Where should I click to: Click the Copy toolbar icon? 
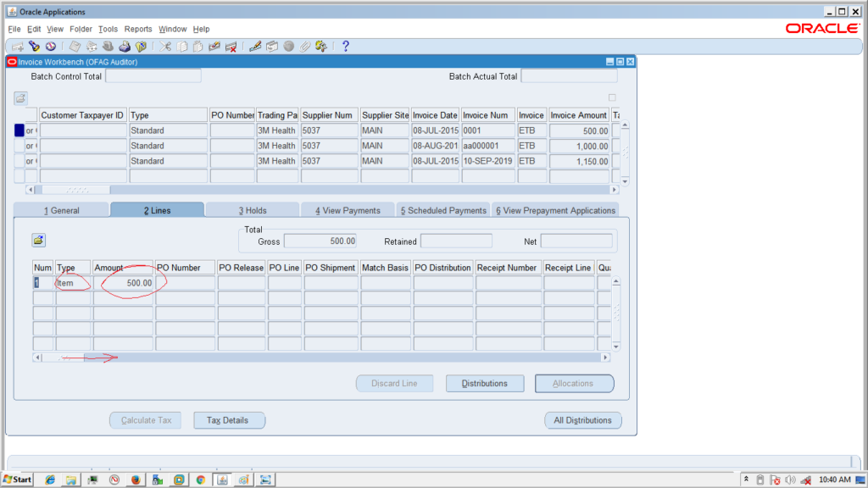181,47
